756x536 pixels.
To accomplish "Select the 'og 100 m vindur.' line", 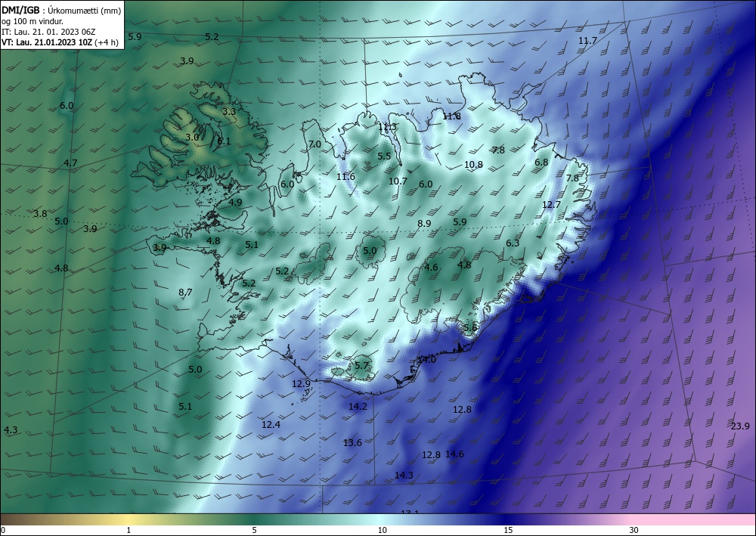I will tap(33, 21).
